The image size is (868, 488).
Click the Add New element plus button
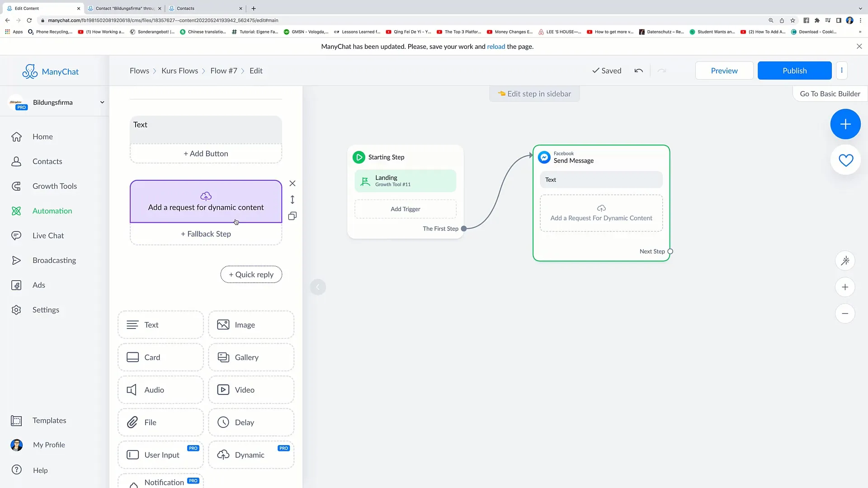(x=845, y=123)
